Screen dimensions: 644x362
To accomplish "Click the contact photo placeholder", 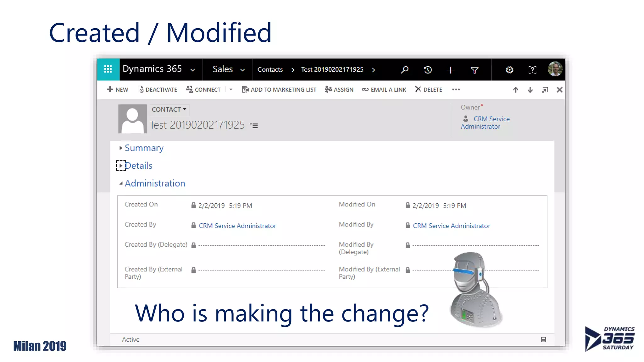I will [x=132, y=119].
